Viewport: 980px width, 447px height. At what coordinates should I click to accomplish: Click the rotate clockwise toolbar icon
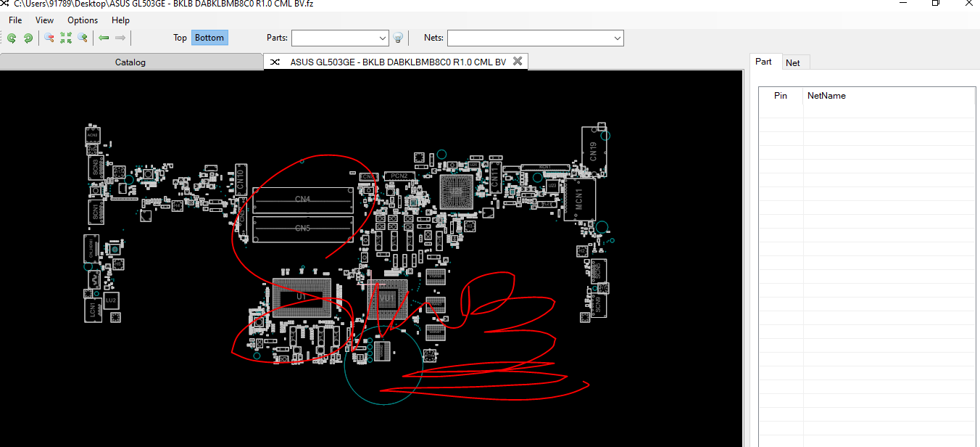point(28,38)
